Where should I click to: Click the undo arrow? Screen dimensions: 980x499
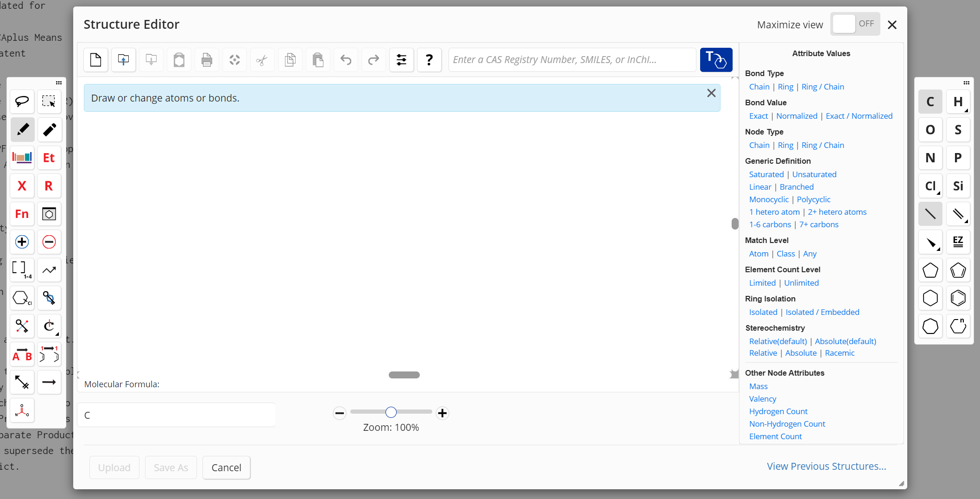tap(346, 60)
